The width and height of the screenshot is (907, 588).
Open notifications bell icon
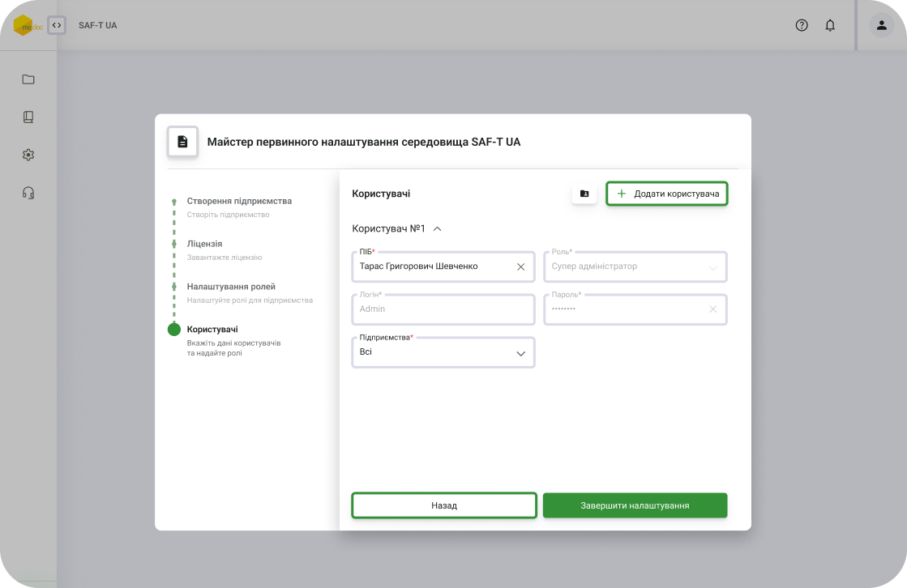pyautogui.click(x=830, y=25)
